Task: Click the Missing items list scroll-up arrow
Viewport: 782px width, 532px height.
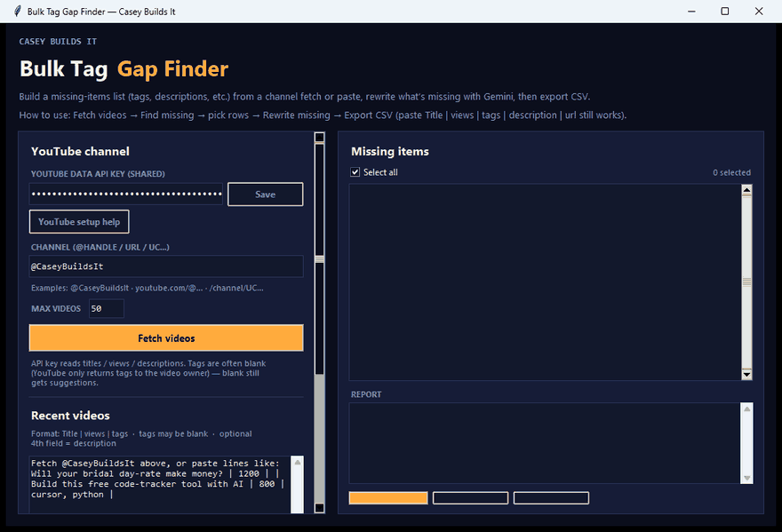Action: 746,190
